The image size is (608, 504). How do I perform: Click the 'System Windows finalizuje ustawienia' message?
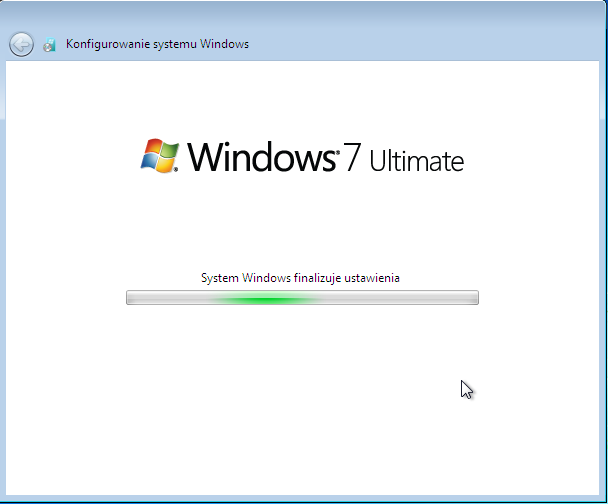click(300, 278)
